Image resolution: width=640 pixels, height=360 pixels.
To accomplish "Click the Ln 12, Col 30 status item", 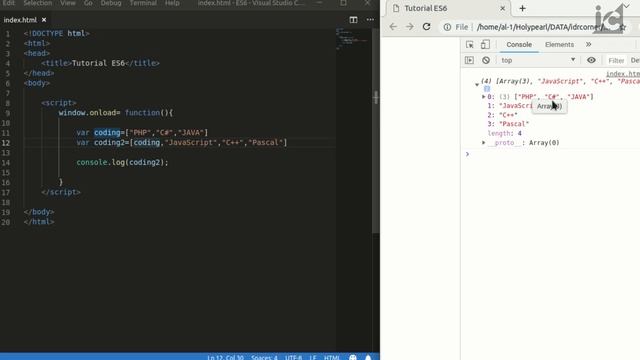I will (x=225, y=357).
